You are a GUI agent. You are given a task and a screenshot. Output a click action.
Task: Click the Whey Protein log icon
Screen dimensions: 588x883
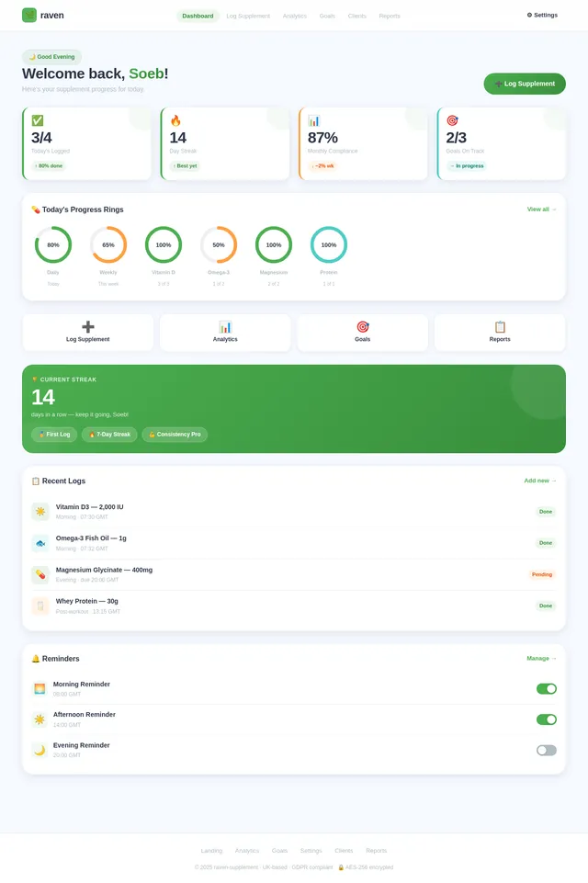click(x=40, y=606)
